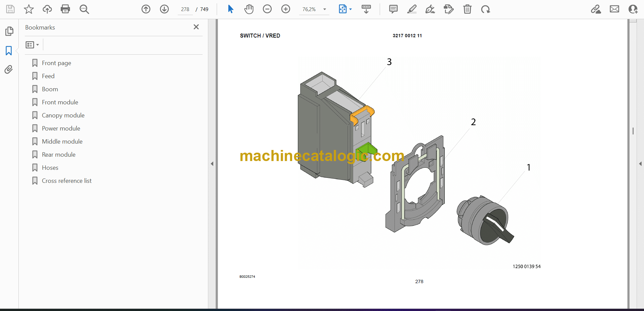Collapse the left navigation pane arrow
The height and width of the screenshot is (311, 644).
212,164
